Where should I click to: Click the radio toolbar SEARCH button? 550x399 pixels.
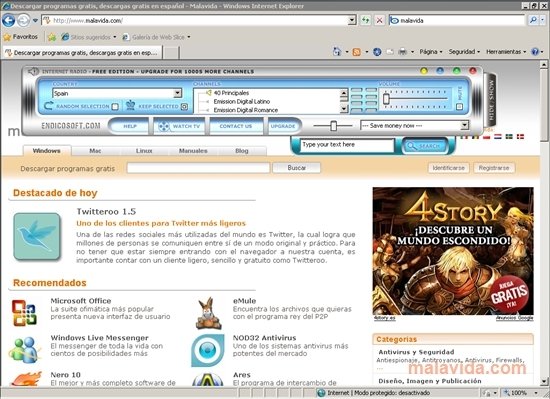coord(424,146)
